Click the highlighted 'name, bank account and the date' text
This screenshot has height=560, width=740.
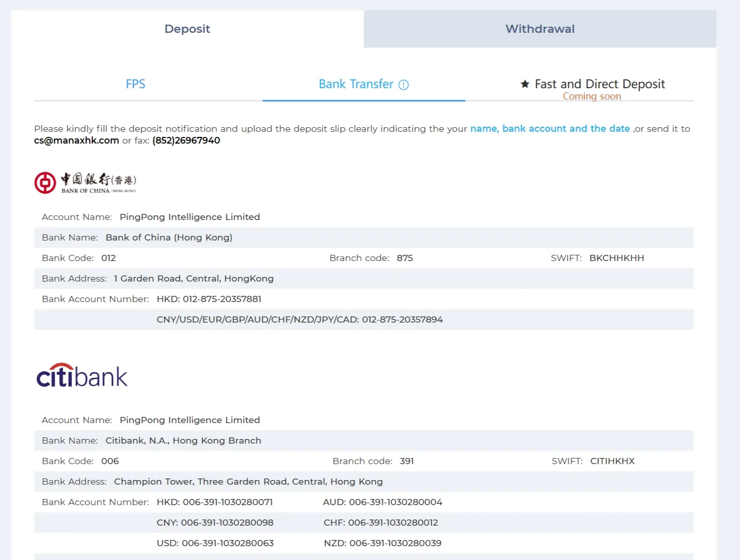pyautogui.click(x=550, y=129)
